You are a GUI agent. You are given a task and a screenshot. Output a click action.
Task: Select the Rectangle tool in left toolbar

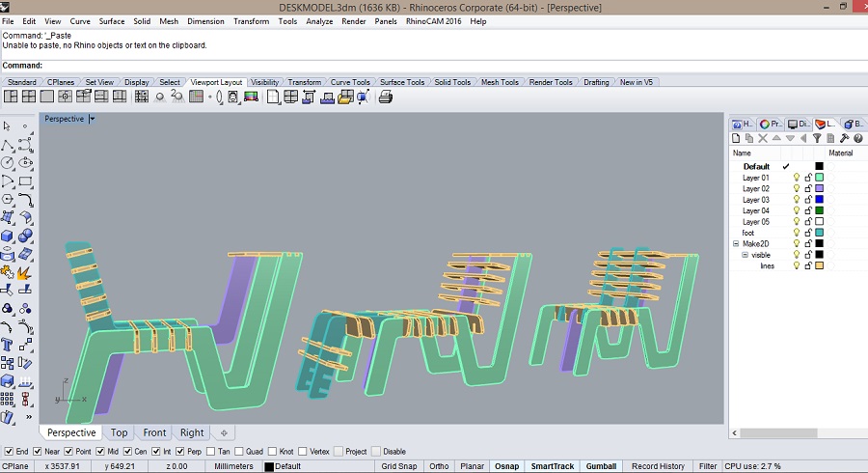[x=25, y=181]
